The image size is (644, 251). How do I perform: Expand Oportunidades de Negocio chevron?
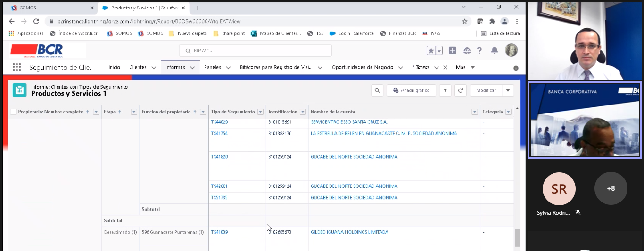(401, 68)
